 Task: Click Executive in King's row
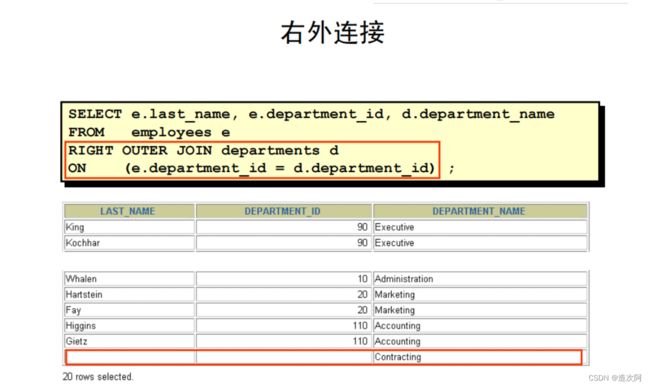[x=480, y=227]
